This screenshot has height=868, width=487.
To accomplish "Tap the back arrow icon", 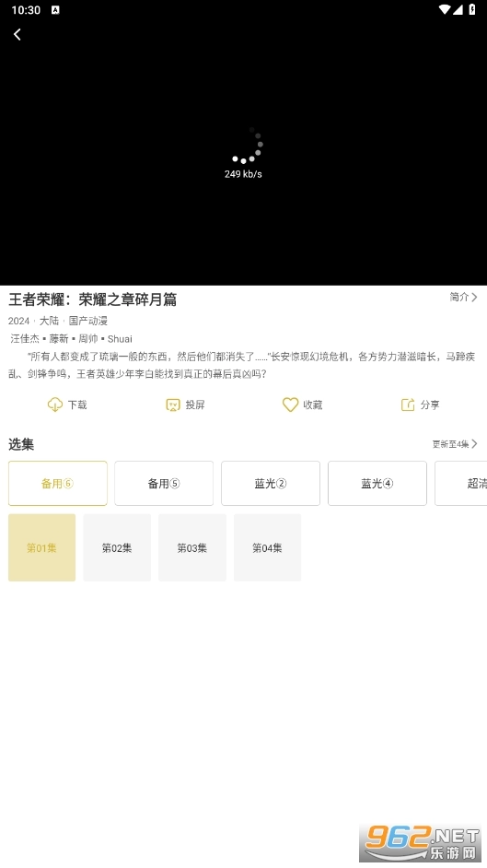I will [17, 34].
